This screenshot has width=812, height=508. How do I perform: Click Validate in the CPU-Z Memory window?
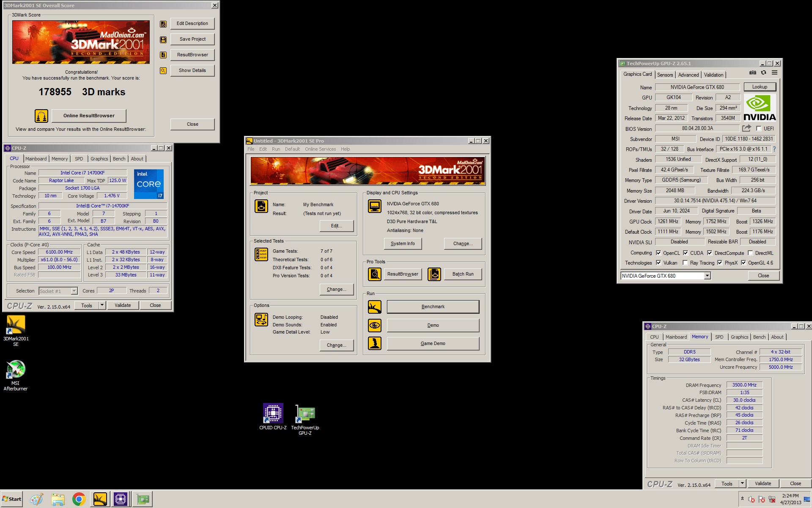pyautogui.click(x=763, y=483)
